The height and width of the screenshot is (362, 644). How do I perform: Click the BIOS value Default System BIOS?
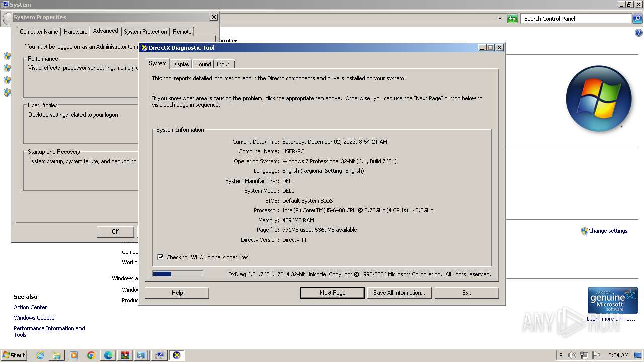pyautogui.click(x=307, y=201)
